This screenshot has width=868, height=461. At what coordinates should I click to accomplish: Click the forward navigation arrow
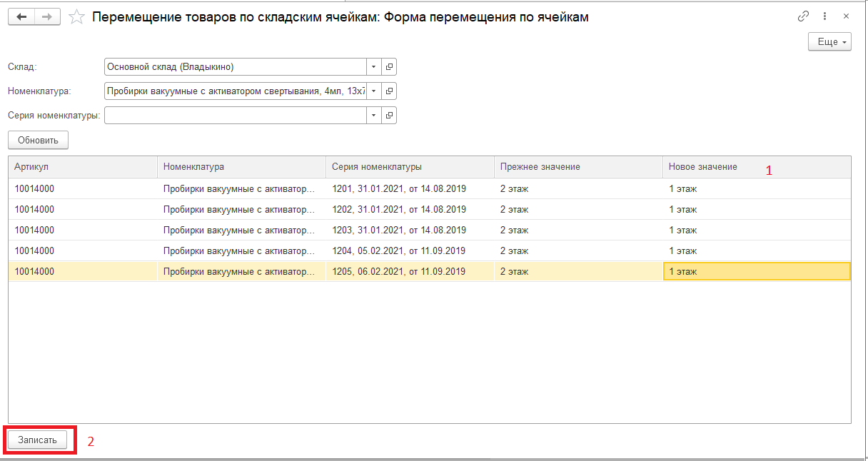47,16
